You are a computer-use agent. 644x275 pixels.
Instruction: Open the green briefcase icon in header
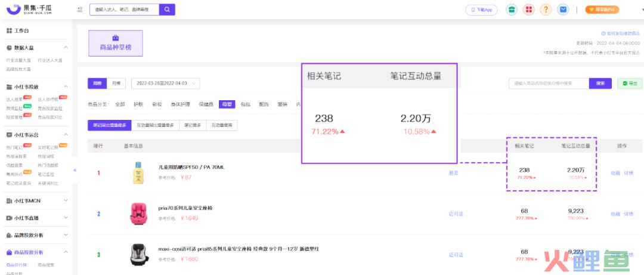coord(512,10)
